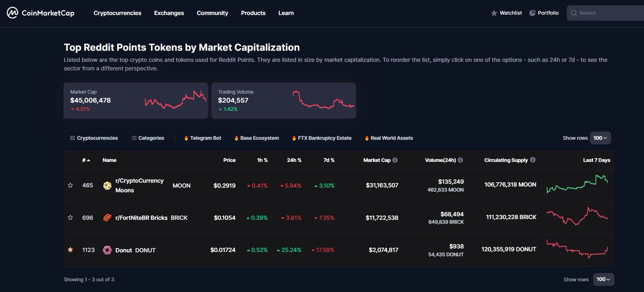Click the Cryptocurrencies grid icon in the filter bar
Viewport: 644px width, 292px height.
(72, 138)
